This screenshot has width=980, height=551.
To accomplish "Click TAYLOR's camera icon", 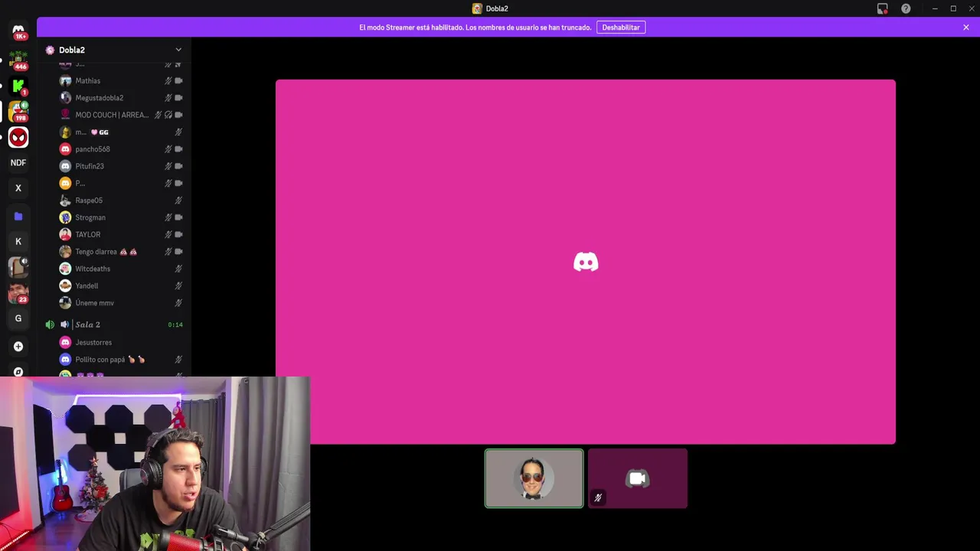I will pos(178,234).
